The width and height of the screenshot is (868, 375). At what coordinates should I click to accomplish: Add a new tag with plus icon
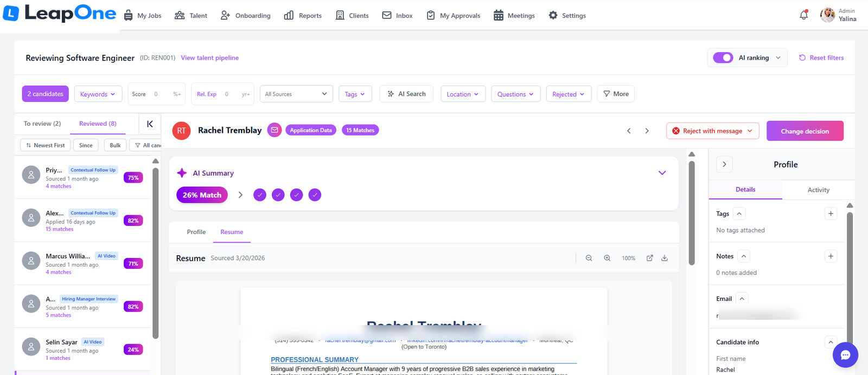pos(831,214)
